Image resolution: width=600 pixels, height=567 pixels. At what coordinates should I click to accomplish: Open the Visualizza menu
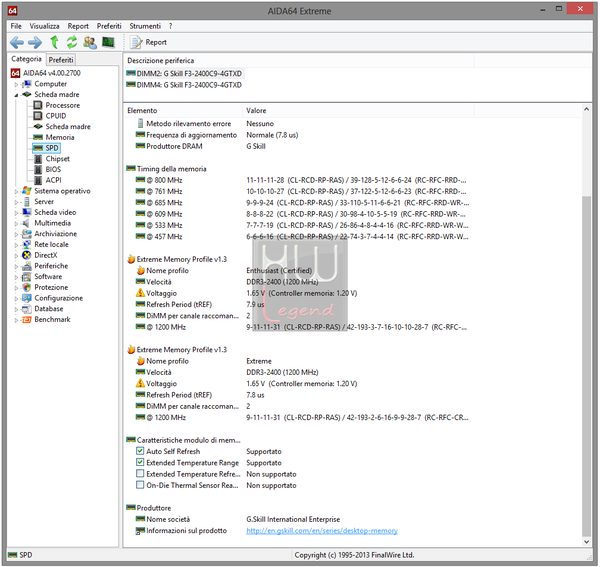tap(44, 26)
